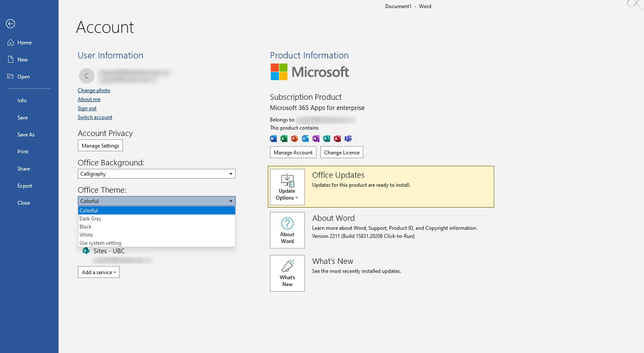Click the SharePoint Sites - UBC icon
The height and width of the screenshot is (353, 644).
[x=86, y=251]
